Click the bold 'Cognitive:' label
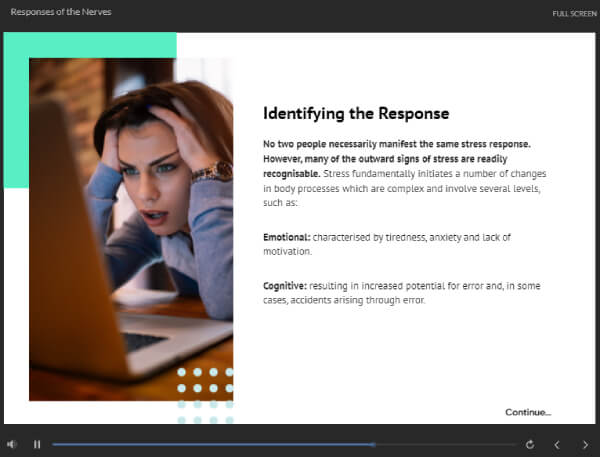 click(285, 286)
